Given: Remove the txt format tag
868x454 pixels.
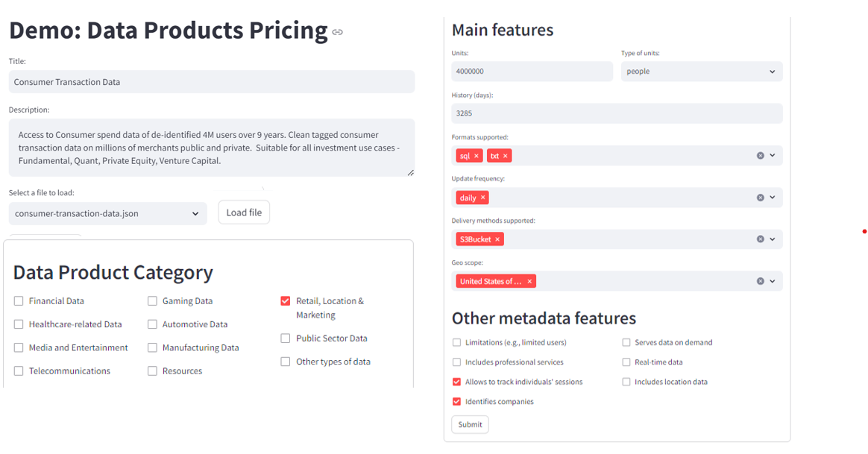Looking at the screenshot, I should click(x=506, y=155).
